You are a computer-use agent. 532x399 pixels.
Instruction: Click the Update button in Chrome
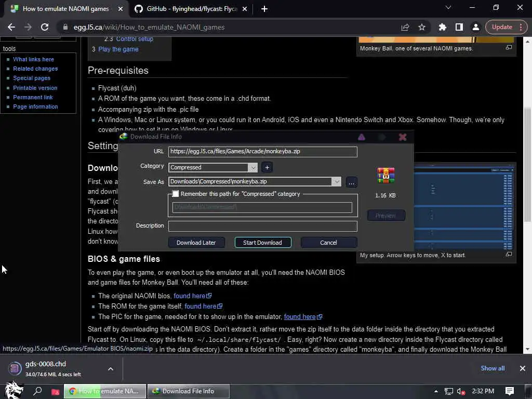point(502,27)
